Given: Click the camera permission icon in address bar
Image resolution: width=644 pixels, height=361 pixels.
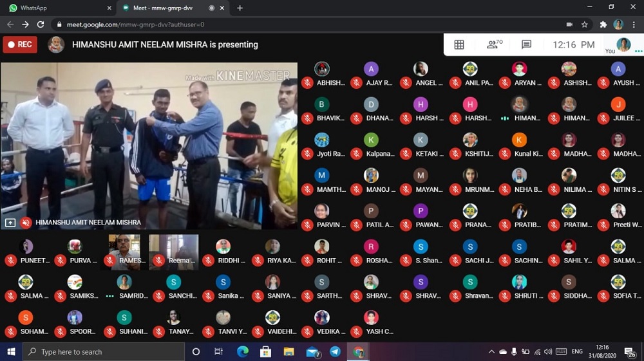Looking at the screenshot, I should [569, 24].
